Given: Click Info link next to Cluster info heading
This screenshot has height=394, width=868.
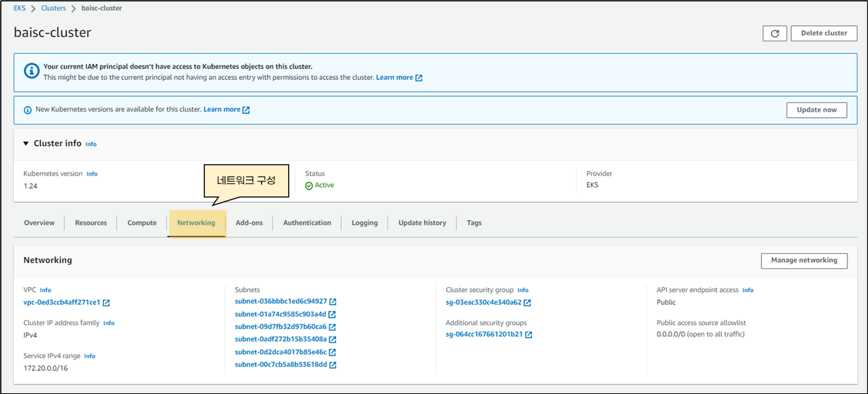Looking at the screenshot, I should point(91,144).
